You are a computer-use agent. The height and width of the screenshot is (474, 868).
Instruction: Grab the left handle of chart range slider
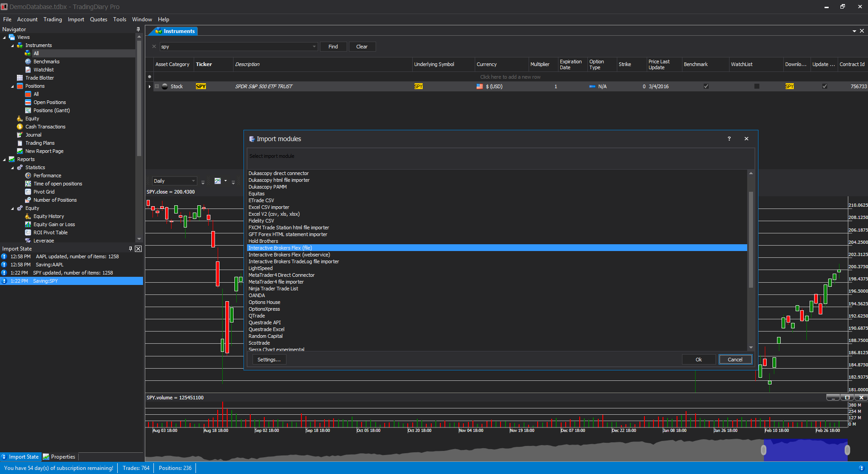763,450
